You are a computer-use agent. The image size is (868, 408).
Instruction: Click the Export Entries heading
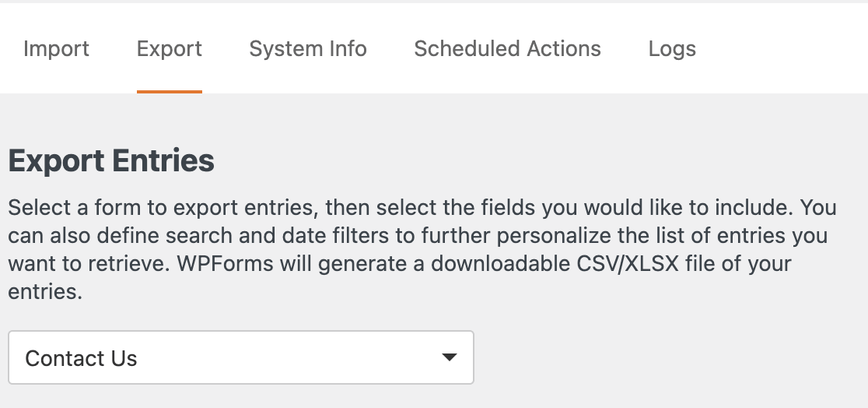pyautogui.click(x=111, y=161)
